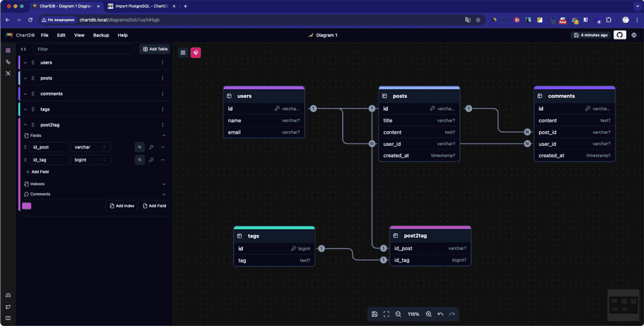Click the fit-to-screen icon in bottom toolbar
The image size is (644, 326).
pos(386,314)
